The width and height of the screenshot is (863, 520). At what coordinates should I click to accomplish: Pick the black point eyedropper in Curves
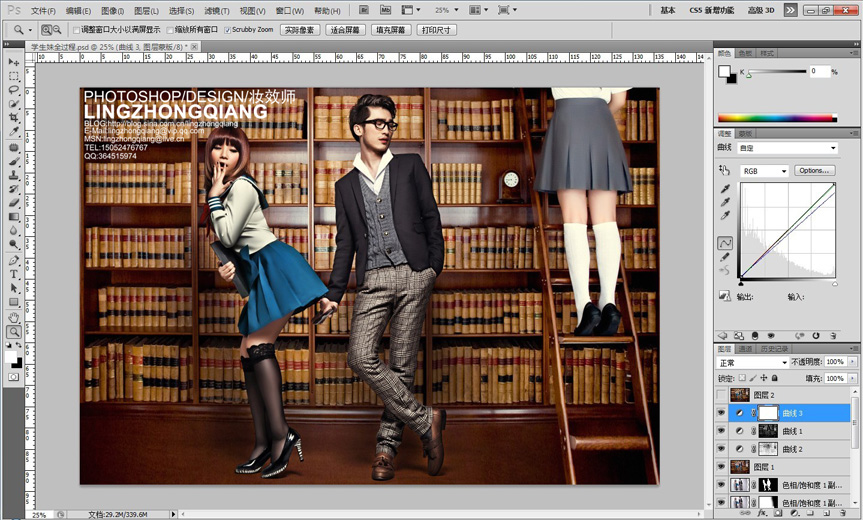(725, 189)
